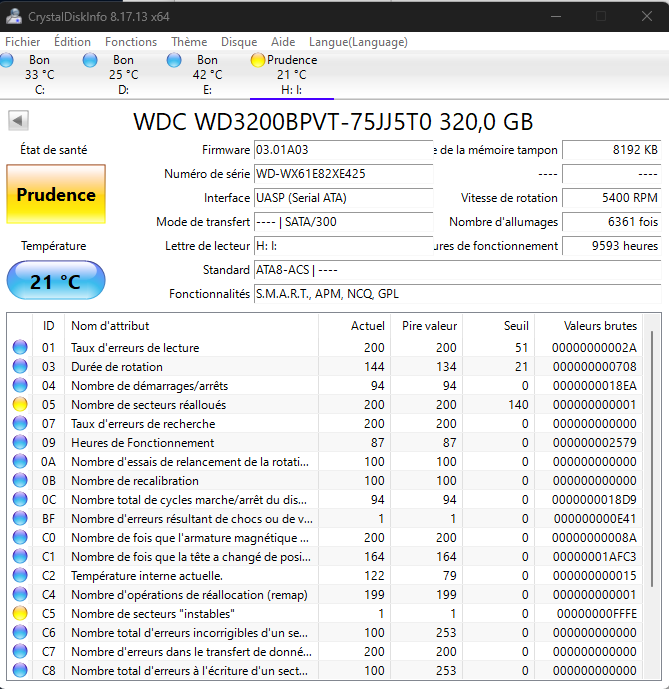Select disk E: at 42 °C
This screenshot has height=689, width=669.
(207, 74)
